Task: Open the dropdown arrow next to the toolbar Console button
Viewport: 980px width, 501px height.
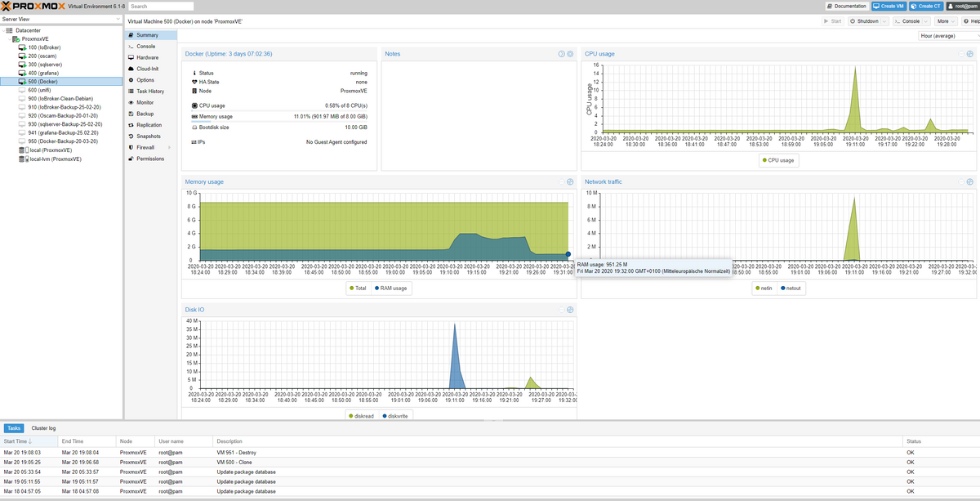Action: (927, 21)
